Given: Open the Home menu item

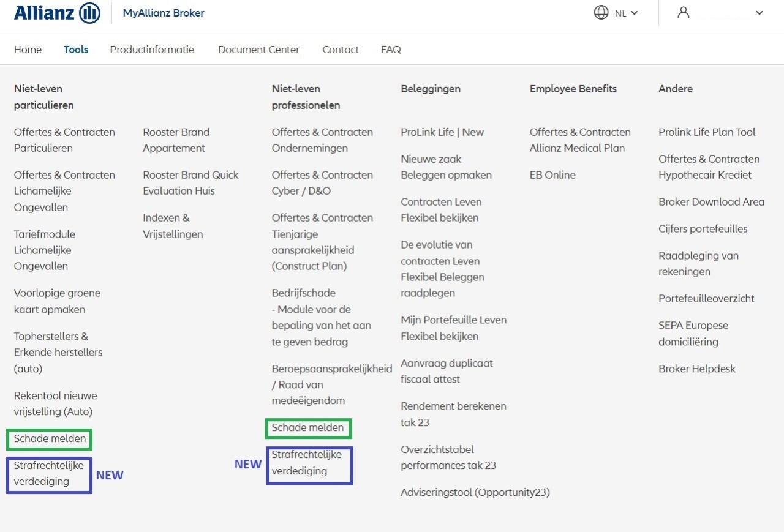Looking at the screenshot, I should coord(28,50).
